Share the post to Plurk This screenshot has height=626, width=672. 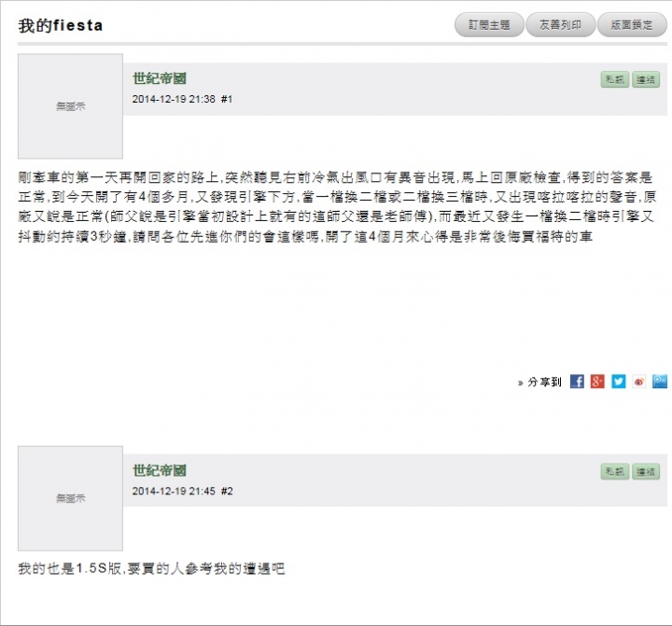[x=660, y=382]
